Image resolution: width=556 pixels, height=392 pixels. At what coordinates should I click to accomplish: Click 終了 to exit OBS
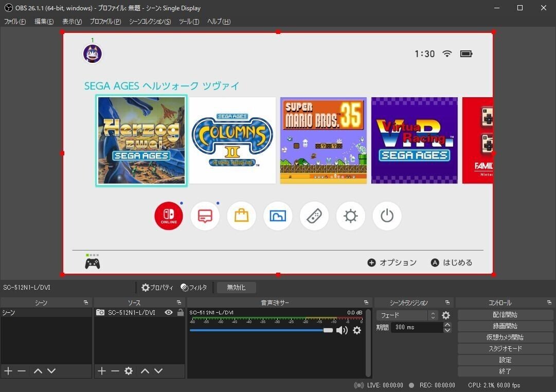click(x=505, y=371)
